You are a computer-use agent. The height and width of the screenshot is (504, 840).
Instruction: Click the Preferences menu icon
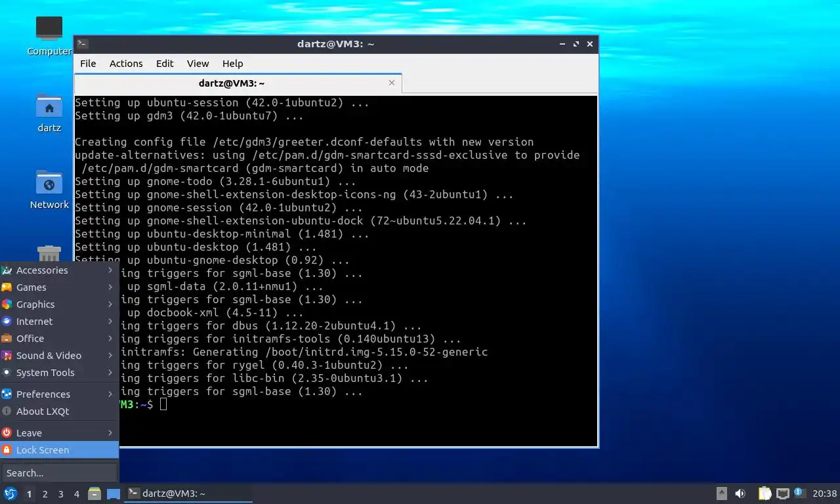[x=7, y=394]
